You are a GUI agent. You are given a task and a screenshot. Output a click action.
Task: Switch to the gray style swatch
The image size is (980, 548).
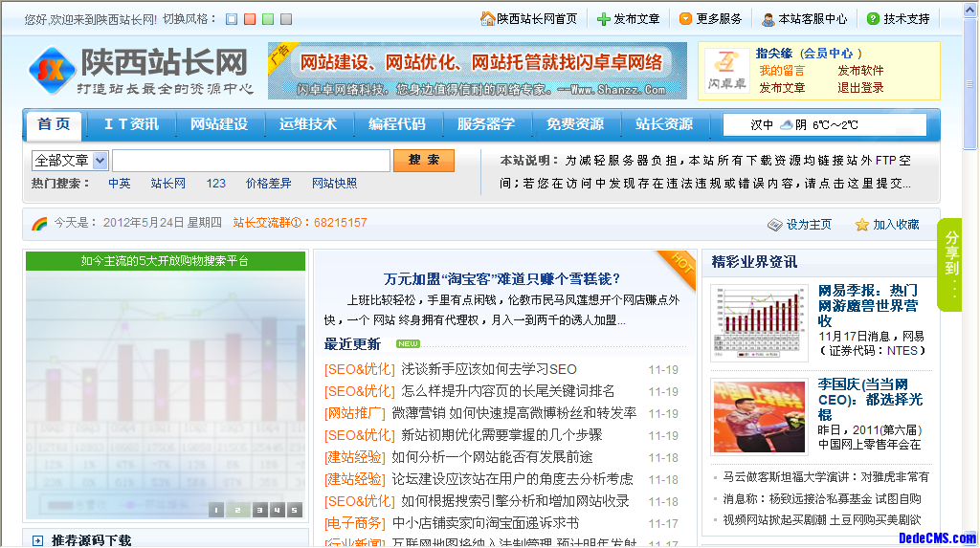[286, 19]
